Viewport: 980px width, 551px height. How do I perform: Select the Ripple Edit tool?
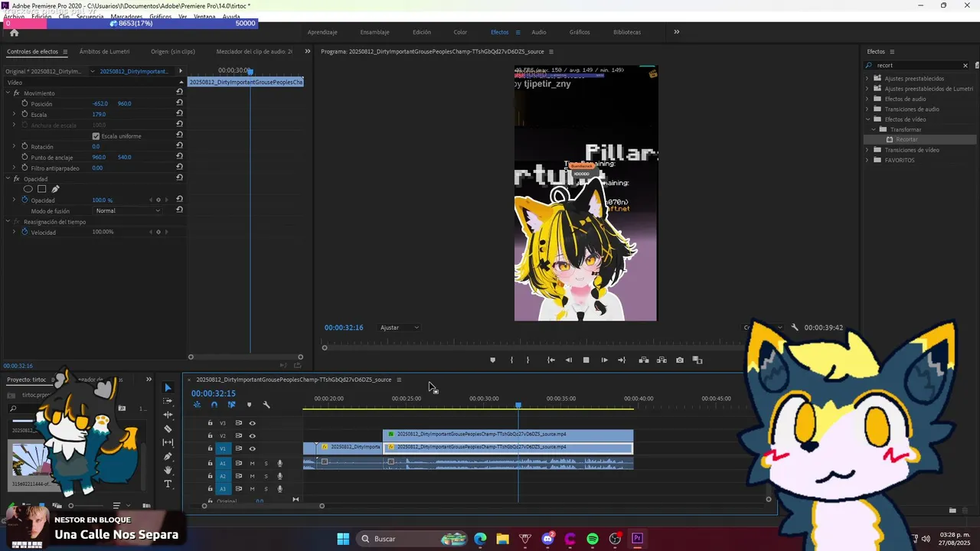tap(168, 416)
